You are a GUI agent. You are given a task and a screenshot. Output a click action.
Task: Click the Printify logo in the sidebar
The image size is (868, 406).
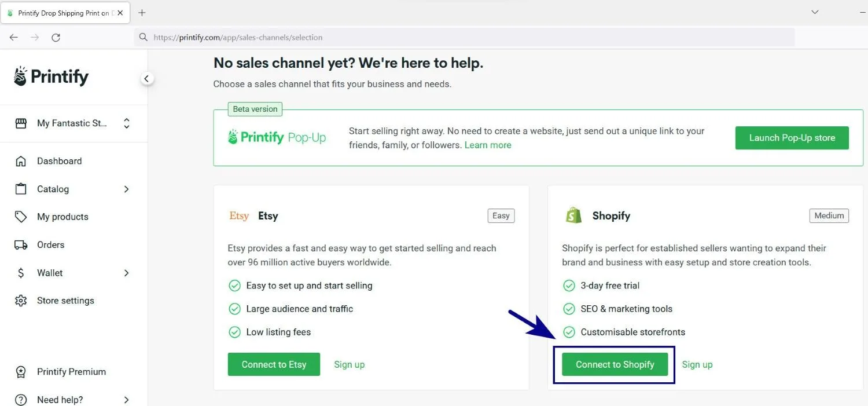51,76
